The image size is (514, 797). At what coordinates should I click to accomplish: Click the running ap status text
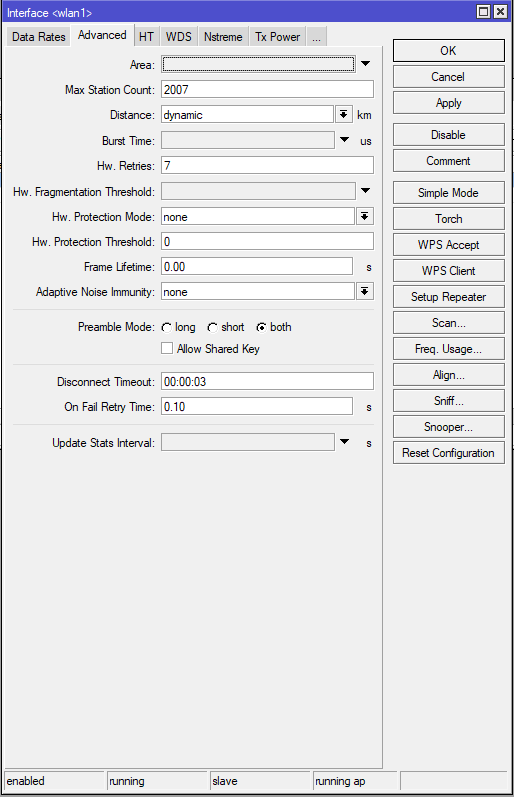click(x=340, y=781)
